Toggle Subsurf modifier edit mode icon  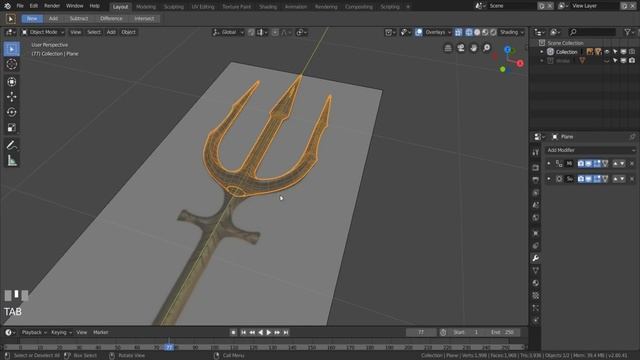click(x=597, y=179)
